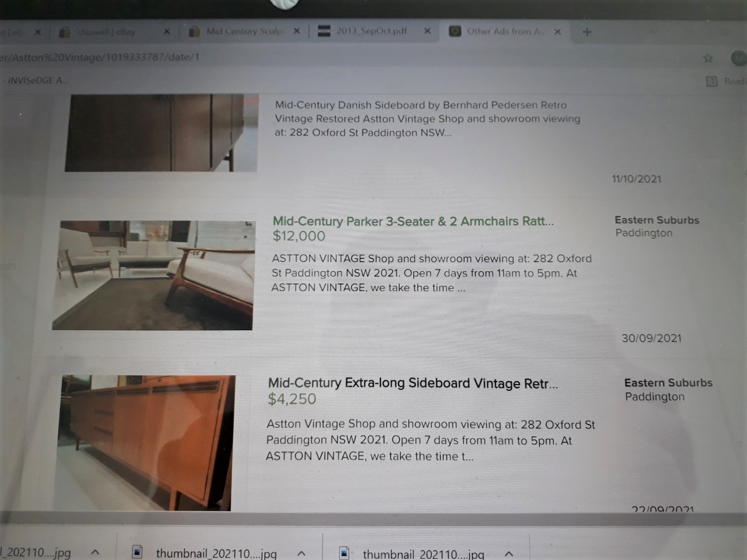Open a new tab with the plus icon
Image resolution: width=747 pixels, height=560 pixels.
tap(587, 32)
